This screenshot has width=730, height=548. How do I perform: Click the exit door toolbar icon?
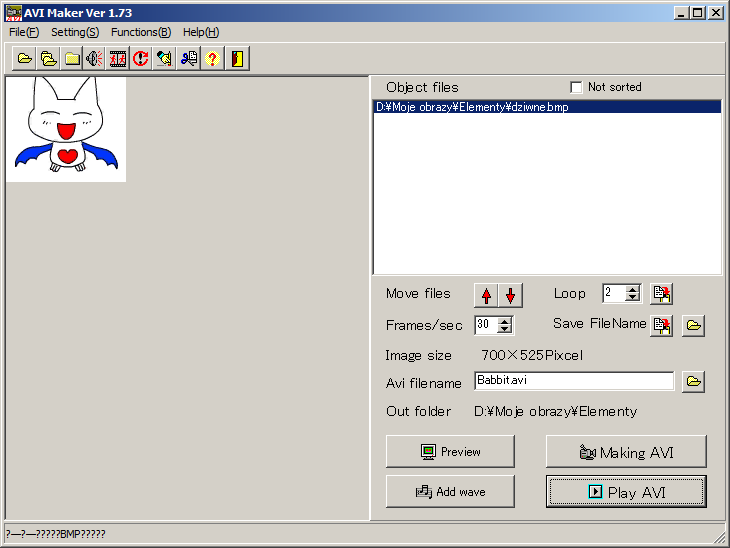pyautogui.click(x=237, y=59)
